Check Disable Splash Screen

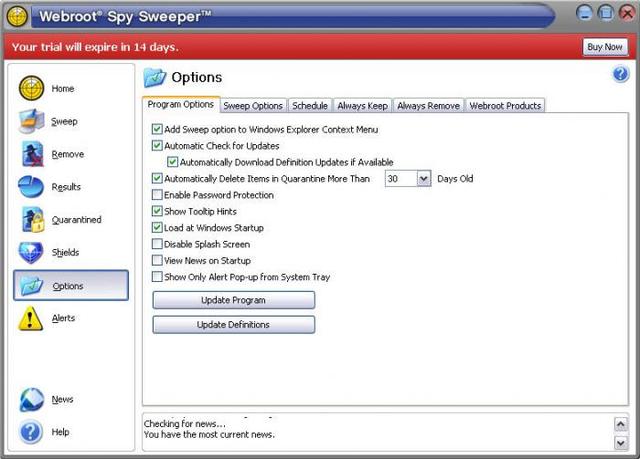(157, 244)
